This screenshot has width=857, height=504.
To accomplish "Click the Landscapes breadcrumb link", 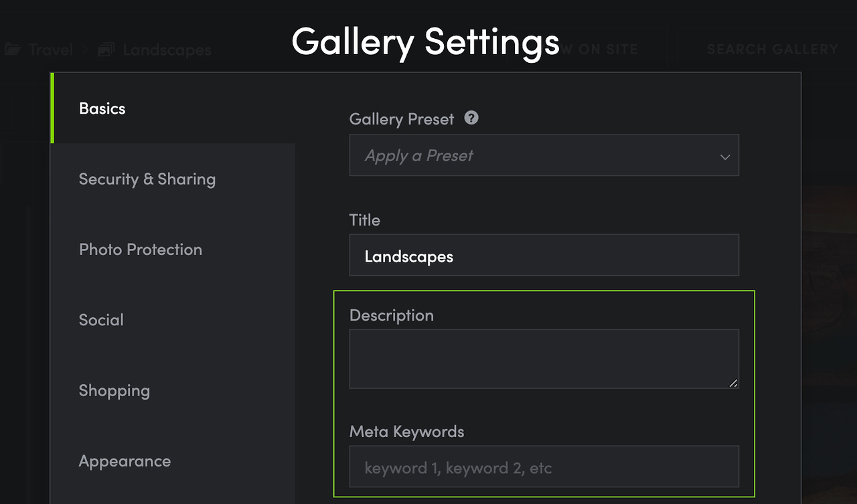I will point(167,50).
